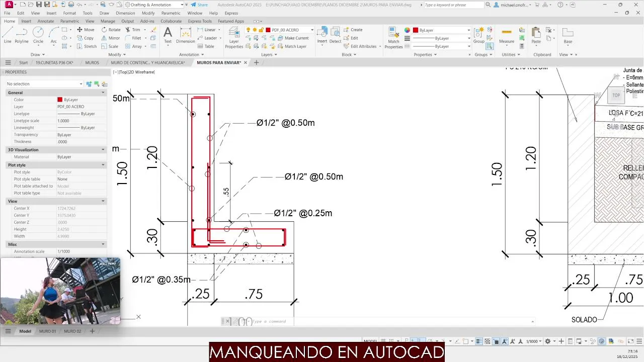The height and width of the screenshot is (362, 644).
Task: Activate the Rotate command
Action: coord(111,30)
